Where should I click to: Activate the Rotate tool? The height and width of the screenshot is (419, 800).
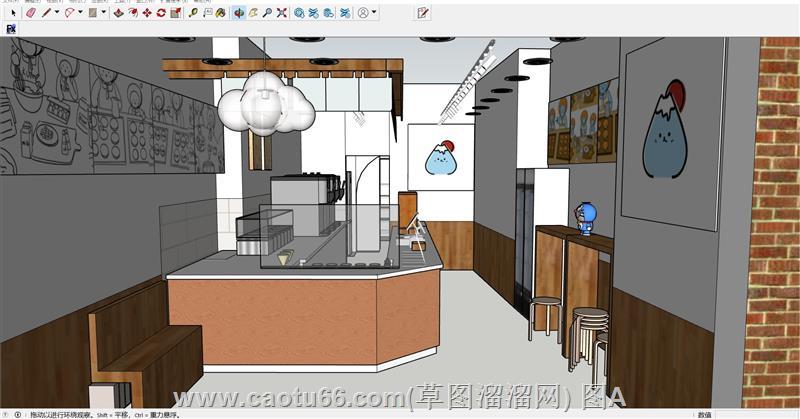tap(161, 13)
